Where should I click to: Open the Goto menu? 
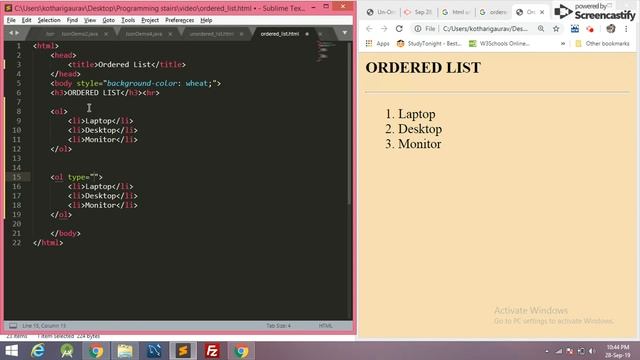109,20
